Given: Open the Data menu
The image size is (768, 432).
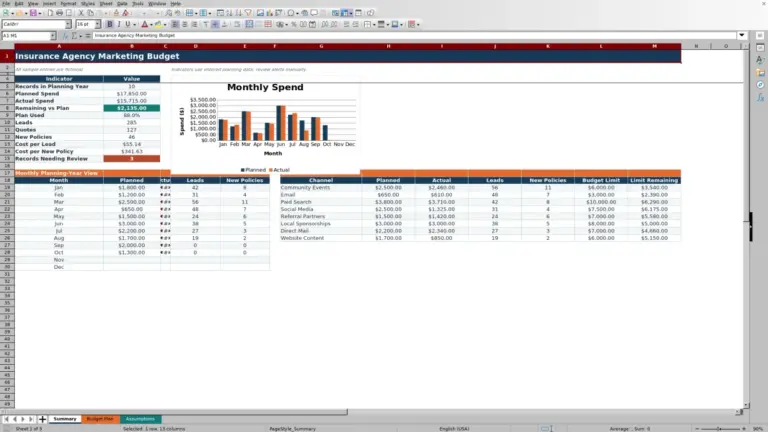Looking at the screenshot, I should click(122, 3).
